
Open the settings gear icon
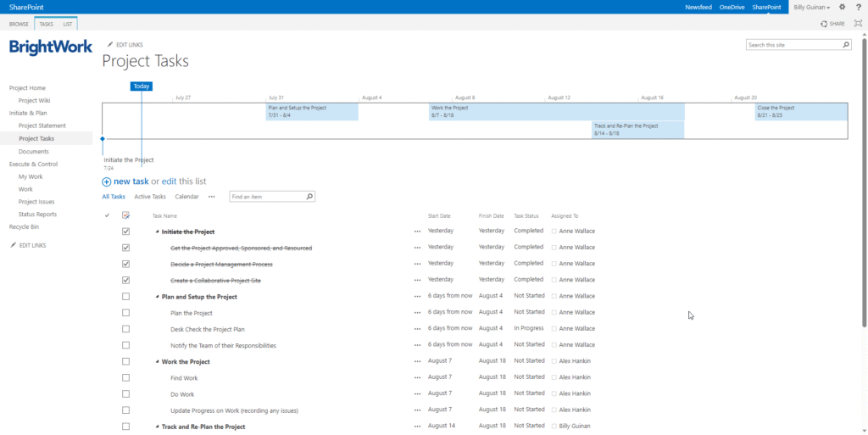pos(842,7)
